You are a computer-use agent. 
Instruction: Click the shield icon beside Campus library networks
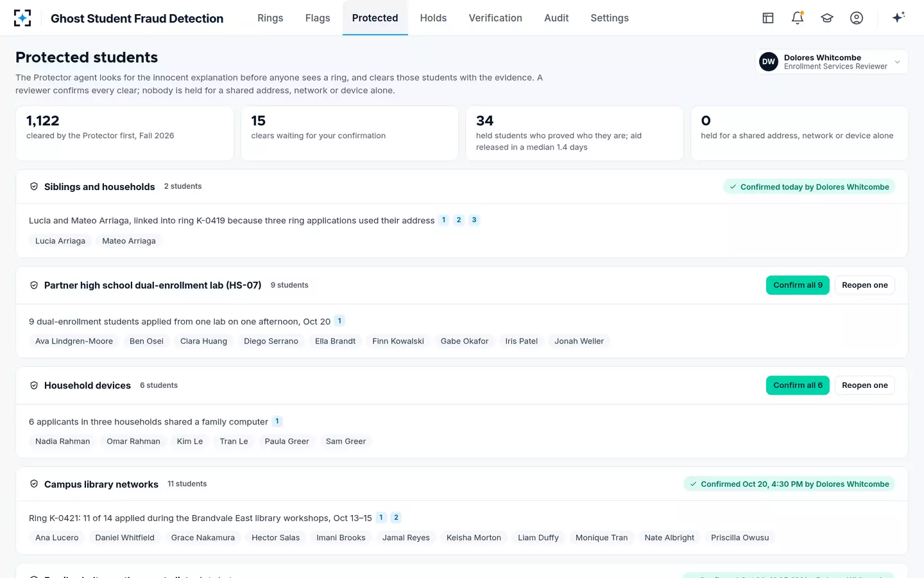34,484
